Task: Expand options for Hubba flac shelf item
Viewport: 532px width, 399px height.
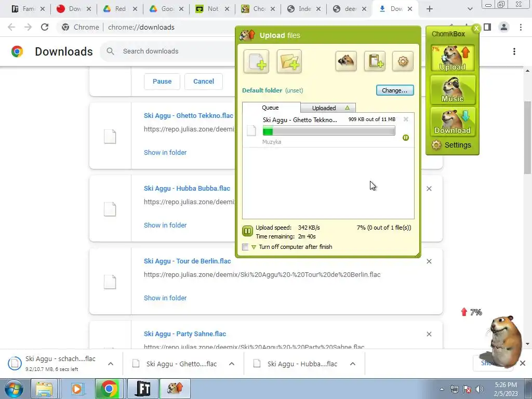Action: pos(353,364)
